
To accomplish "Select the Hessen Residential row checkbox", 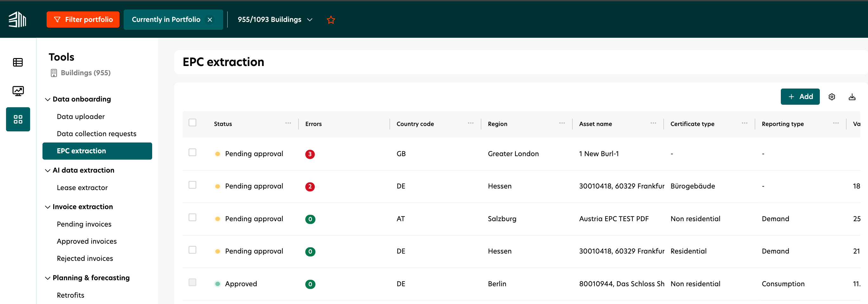I will click(192, 250).
